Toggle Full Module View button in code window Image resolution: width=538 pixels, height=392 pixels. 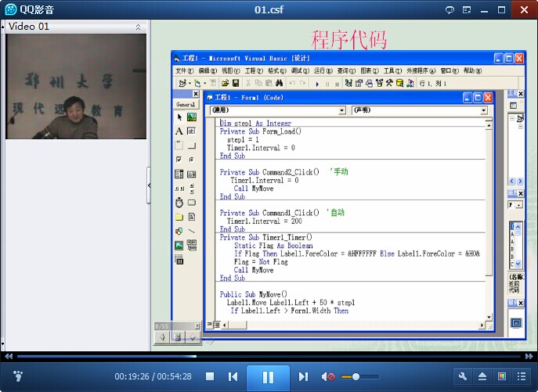pyautogui.click(x=217, y=325)
